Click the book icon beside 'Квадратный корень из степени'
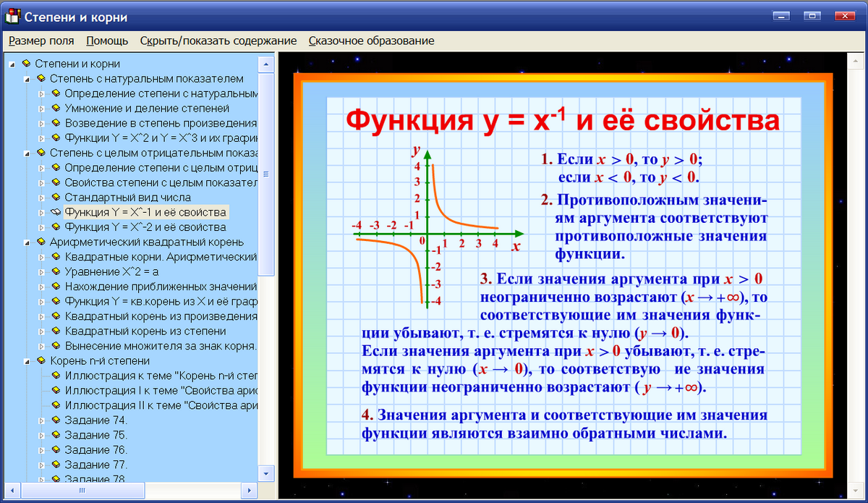 click(56, 331)
